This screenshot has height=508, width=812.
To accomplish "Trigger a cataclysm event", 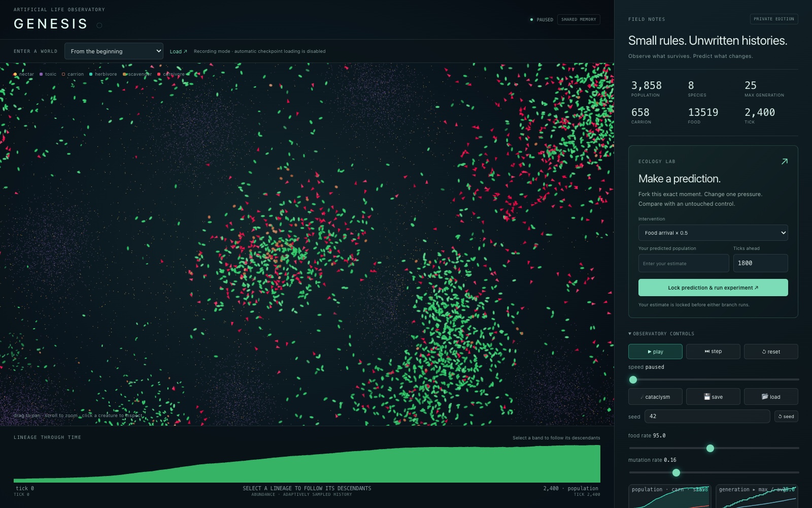I will click(655, 397).
